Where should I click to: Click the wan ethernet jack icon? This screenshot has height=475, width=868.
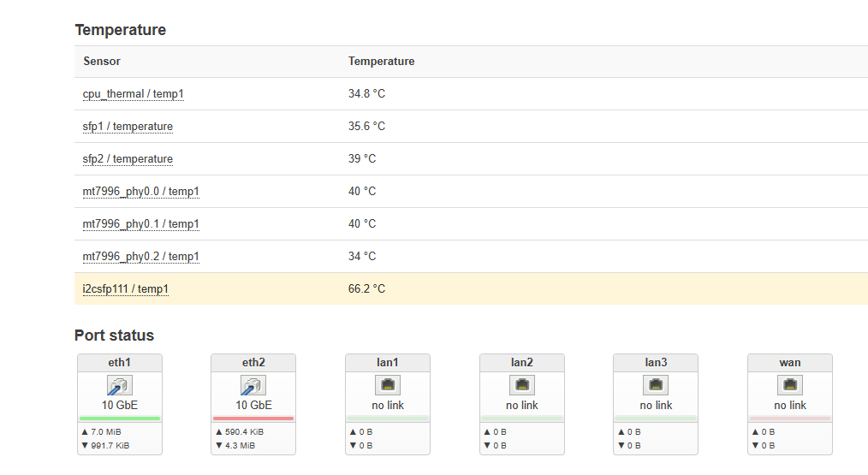pyautogui.click(x=790, y=385)
